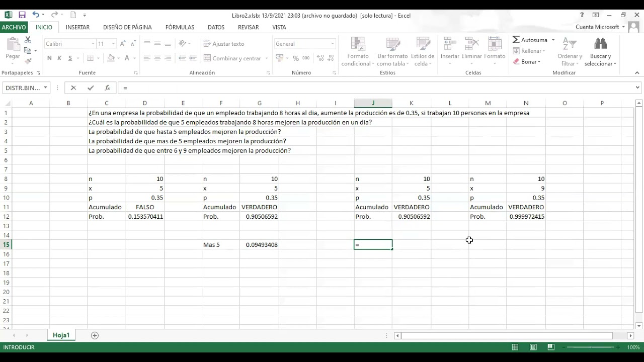
Task: Click the Format Painter brush icon
Action: [x=28, y=61]
